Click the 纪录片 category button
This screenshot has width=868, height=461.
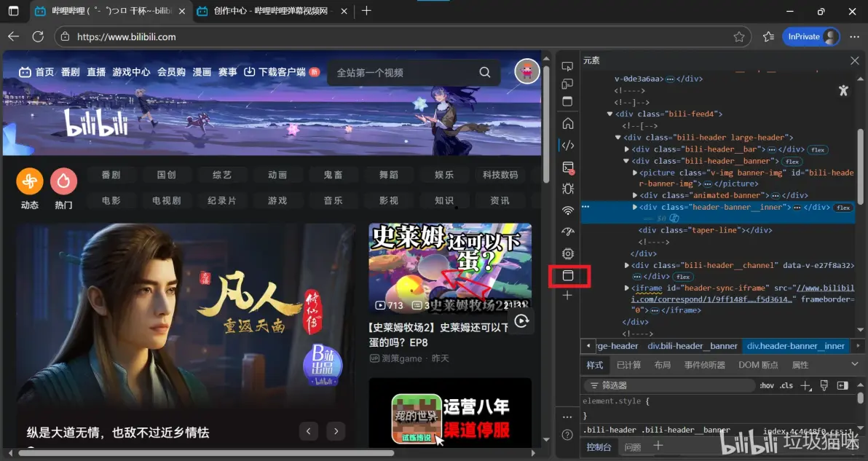222,200
